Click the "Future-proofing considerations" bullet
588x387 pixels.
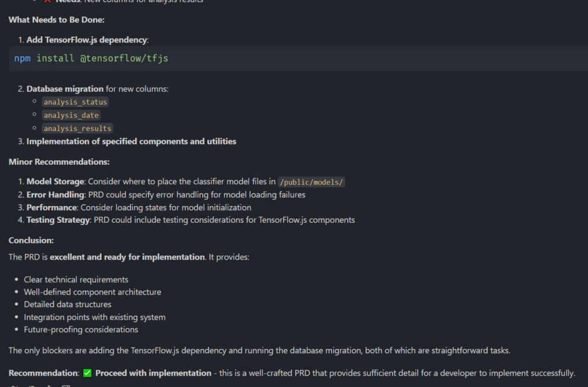[81, 330]
